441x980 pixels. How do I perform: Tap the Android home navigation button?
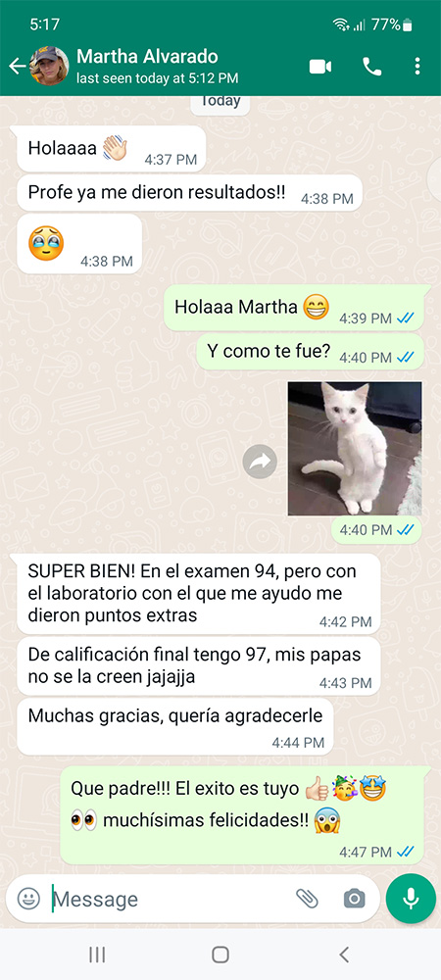(220, 955)
